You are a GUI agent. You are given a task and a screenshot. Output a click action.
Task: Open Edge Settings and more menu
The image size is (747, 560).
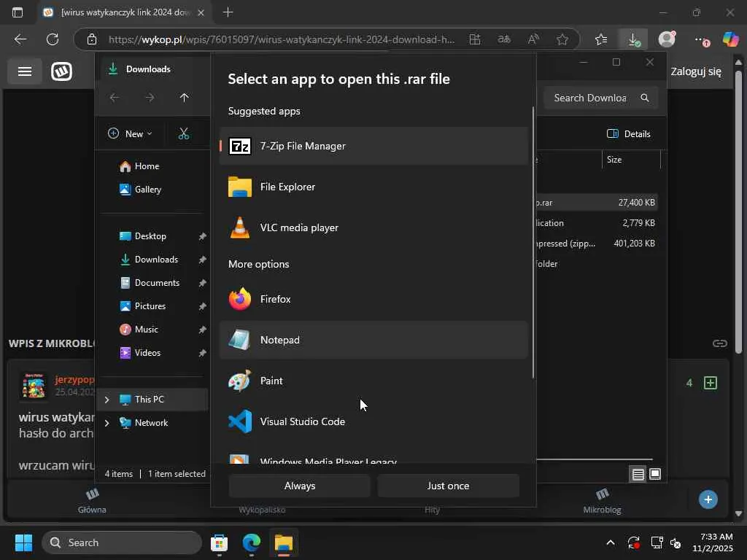[x=701, y=39]
